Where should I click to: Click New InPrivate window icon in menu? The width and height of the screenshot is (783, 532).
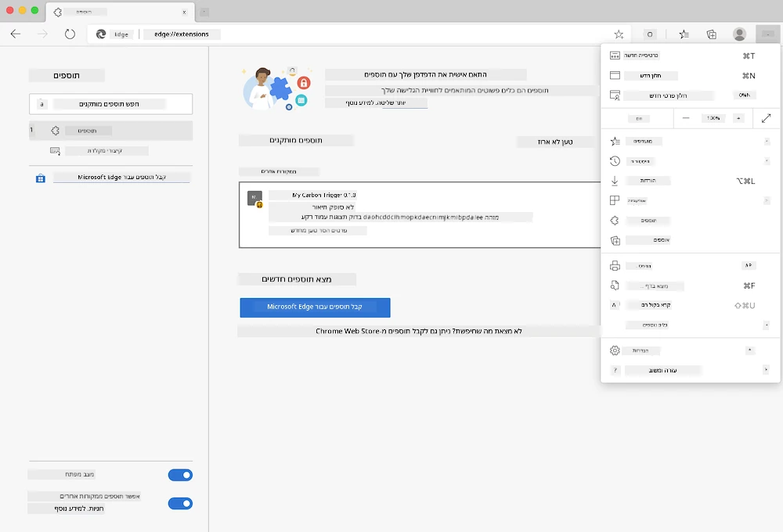(615, 95)
